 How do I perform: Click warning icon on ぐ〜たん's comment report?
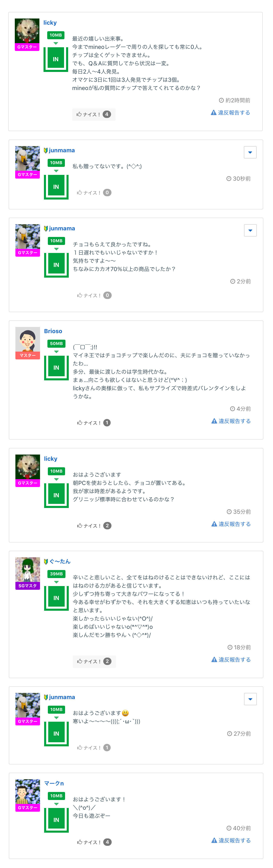tap(214, 659)
